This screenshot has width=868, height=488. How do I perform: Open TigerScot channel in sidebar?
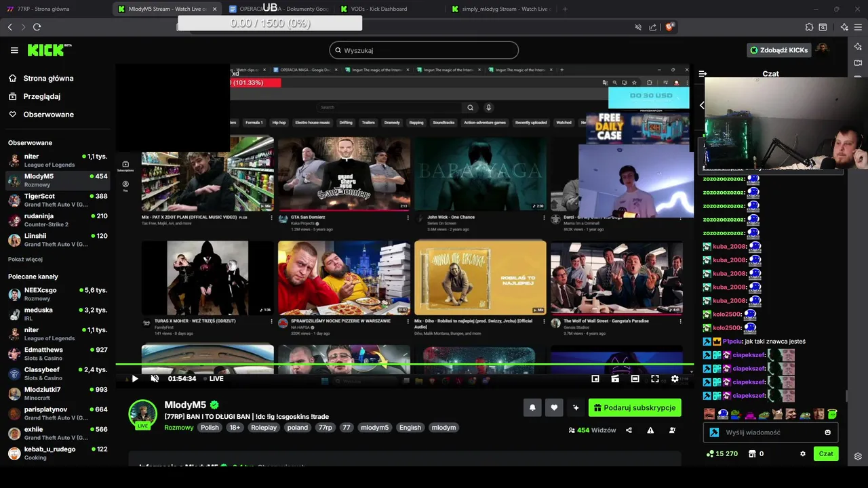(x=57, y=200)
